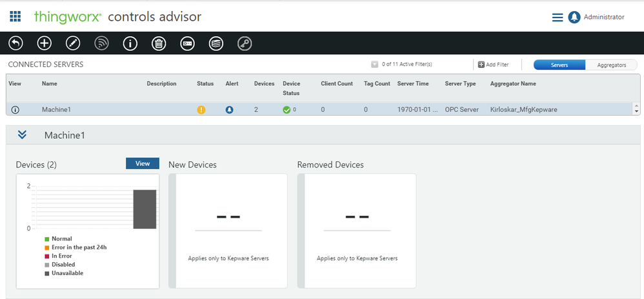This screenshot has width=644, height=299.
Task: Click 1970-01-01 server time cell
Action: click(x=418, y=110)
